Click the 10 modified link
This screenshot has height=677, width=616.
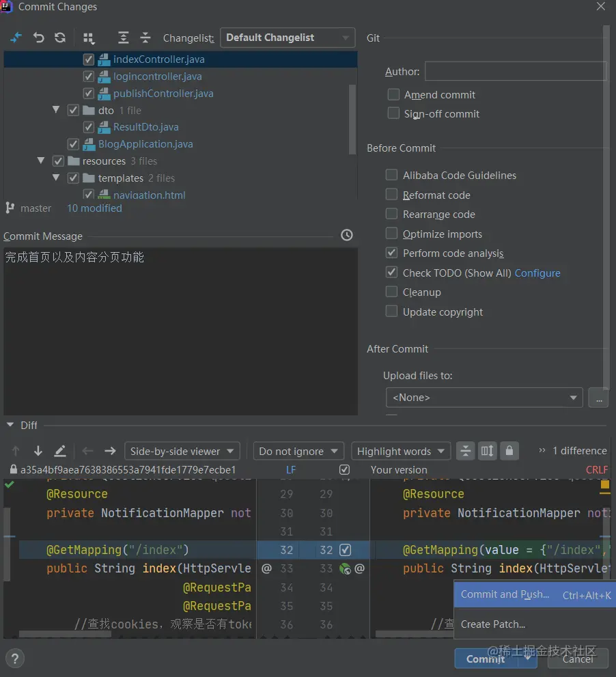pos(94,208)
